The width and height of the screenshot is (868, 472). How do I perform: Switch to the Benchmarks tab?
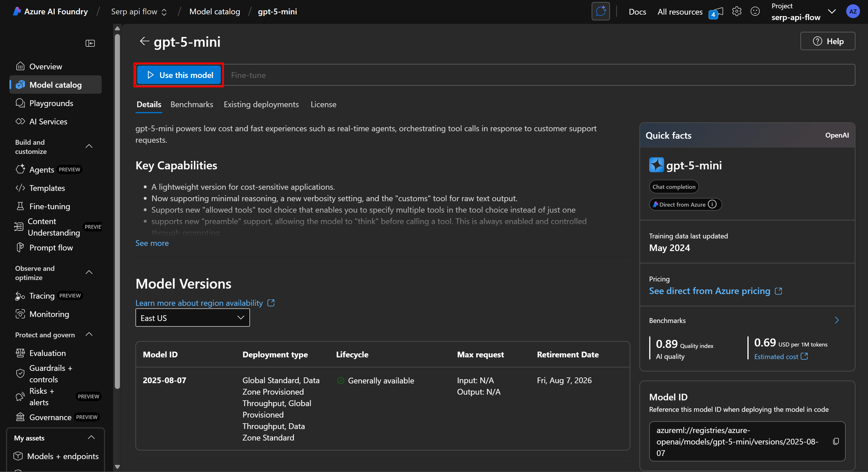[x=192, y=105]
